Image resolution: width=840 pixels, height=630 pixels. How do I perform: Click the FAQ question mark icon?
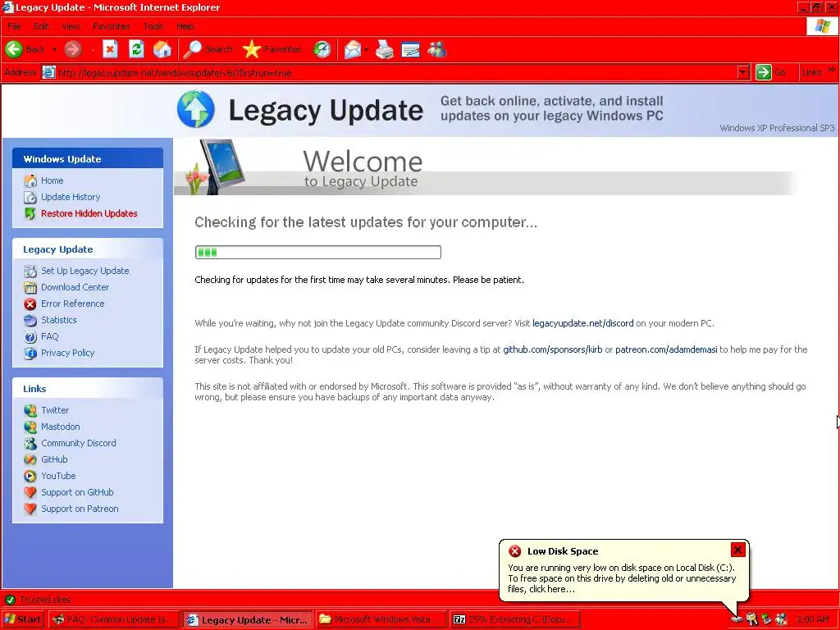tap(30, 337)
